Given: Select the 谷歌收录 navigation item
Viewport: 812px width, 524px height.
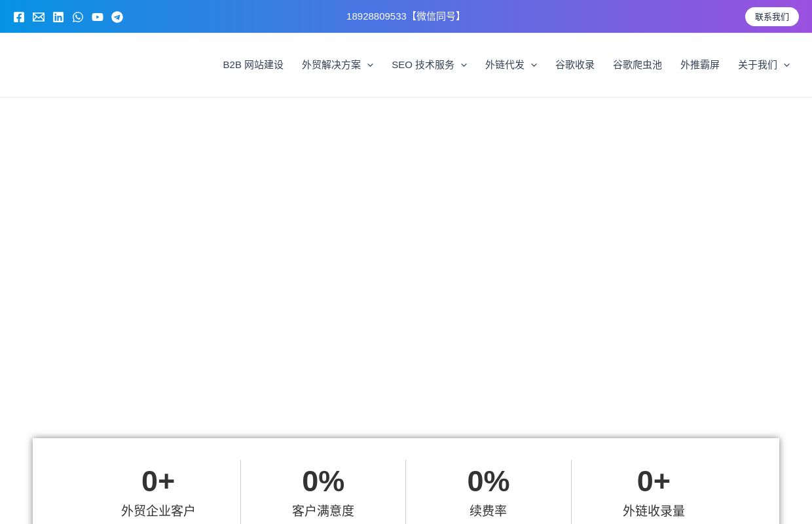Looking at the screenshot, I should (574, 65).
